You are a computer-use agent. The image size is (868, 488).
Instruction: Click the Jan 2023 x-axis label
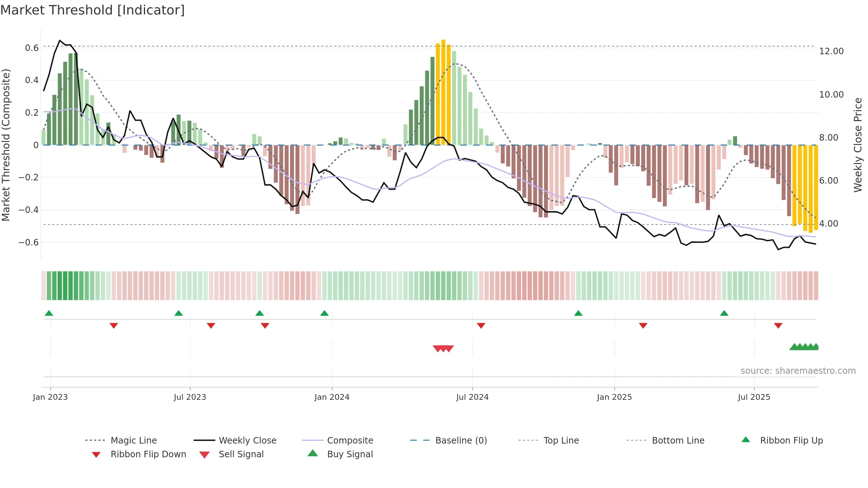coord(50,397)
